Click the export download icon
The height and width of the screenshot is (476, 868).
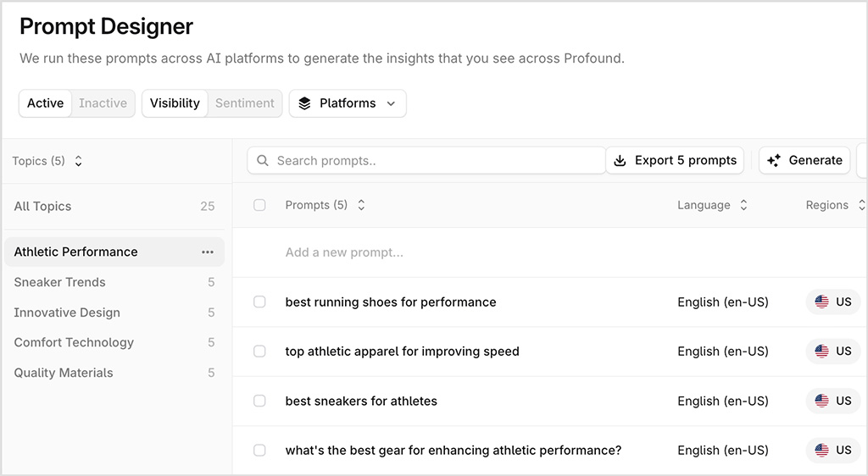620,160
